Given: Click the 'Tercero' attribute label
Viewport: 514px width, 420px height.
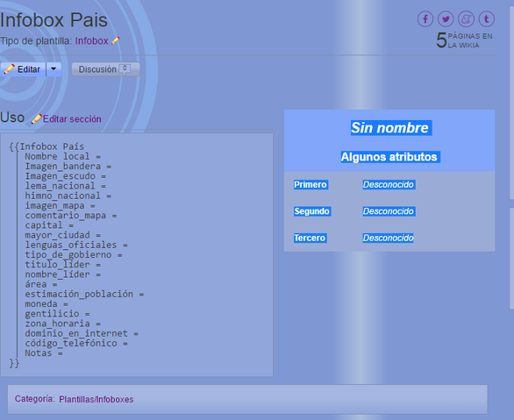Looking at the screenshot, I should [310, 238].
